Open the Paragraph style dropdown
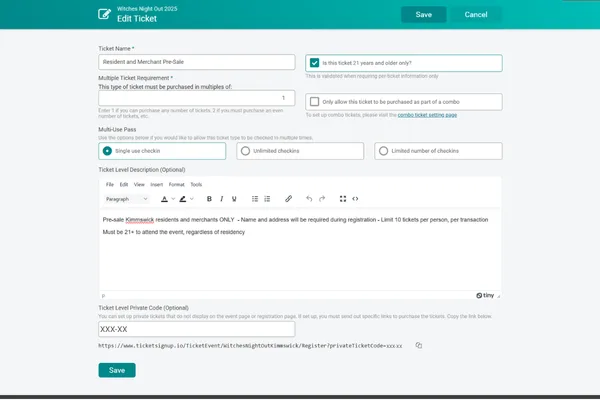Image resolution: width=600 pixels, height=400 pixels. click(126, 199)
